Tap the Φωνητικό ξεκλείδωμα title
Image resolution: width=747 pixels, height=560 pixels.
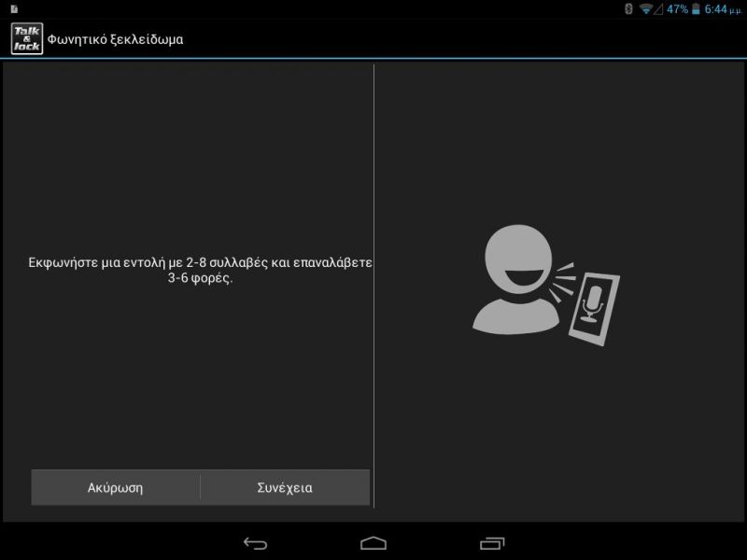click(x=115, y=39)
